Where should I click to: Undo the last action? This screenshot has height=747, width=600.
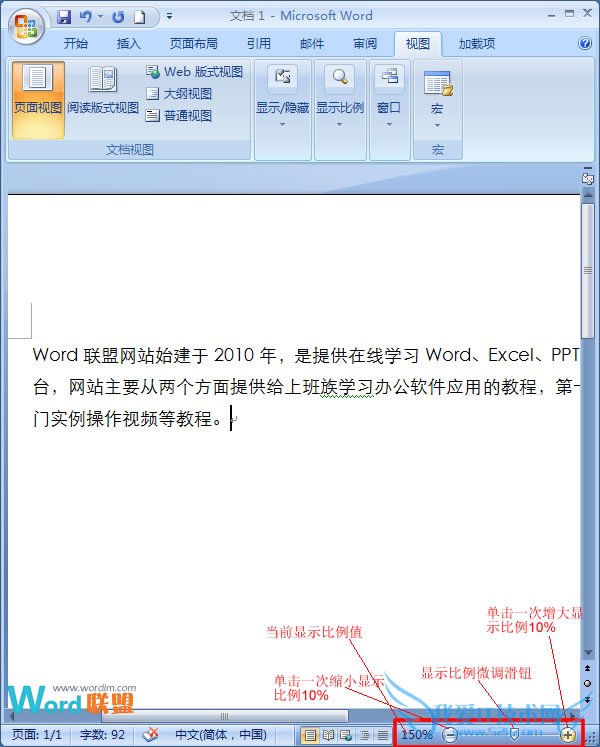(86, 17)
